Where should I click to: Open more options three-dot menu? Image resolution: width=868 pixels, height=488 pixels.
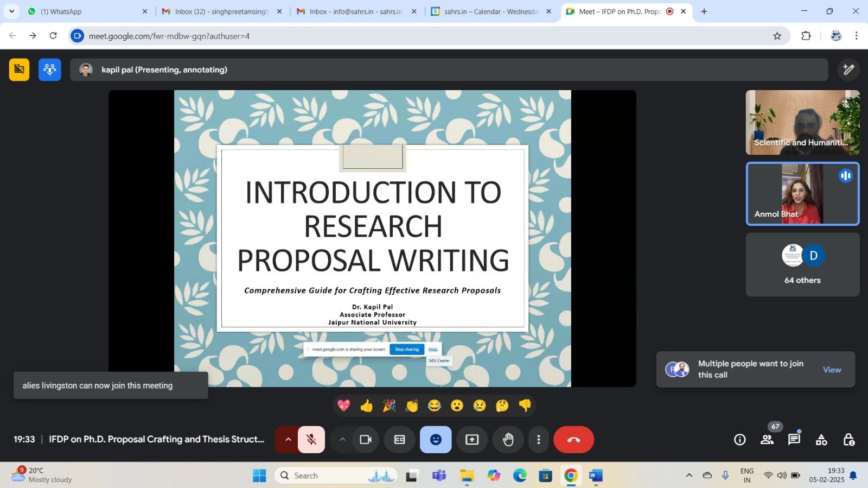click(538, 440)
